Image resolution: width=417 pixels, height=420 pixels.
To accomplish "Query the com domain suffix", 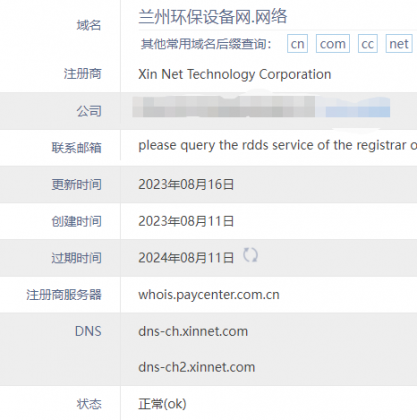I will 333,44.
